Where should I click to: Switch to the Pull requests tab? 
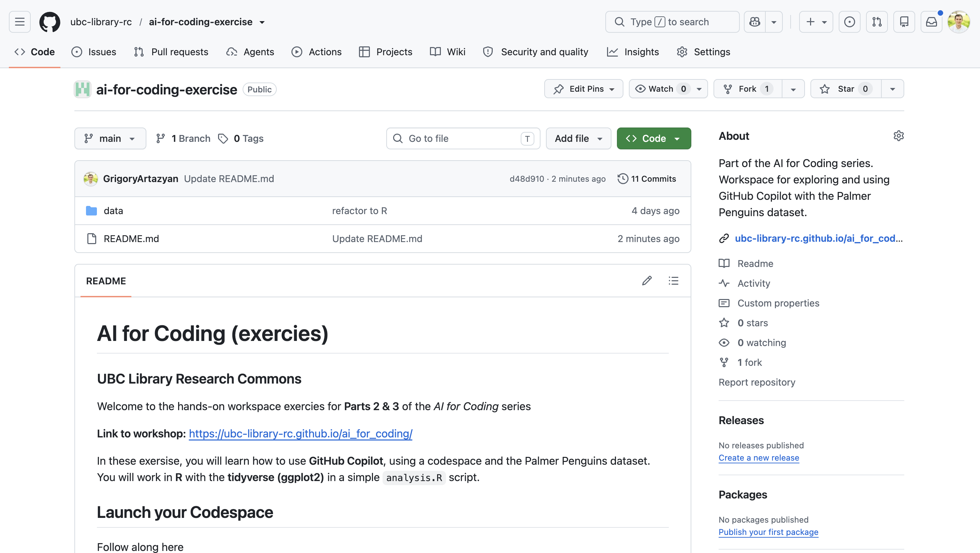coord(171,52)
